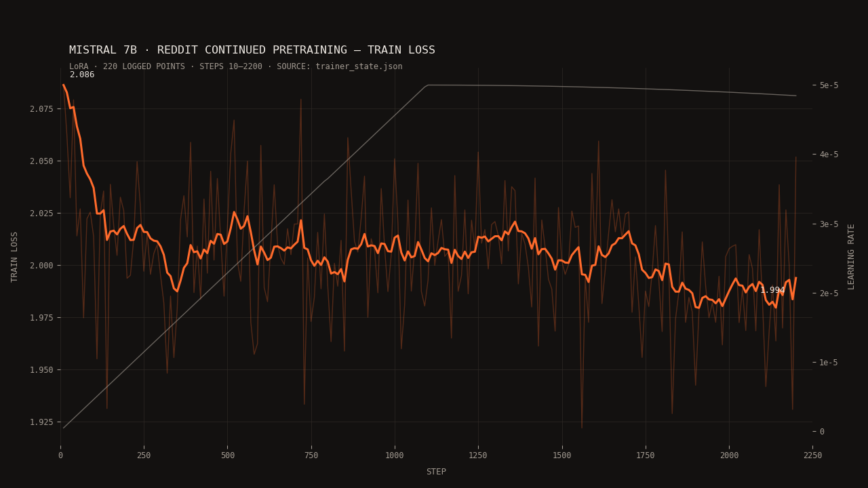This screenshot has width=868, height=488.
Task: Click the 1.950 y-axis tick label
Action: pos(42,369)
